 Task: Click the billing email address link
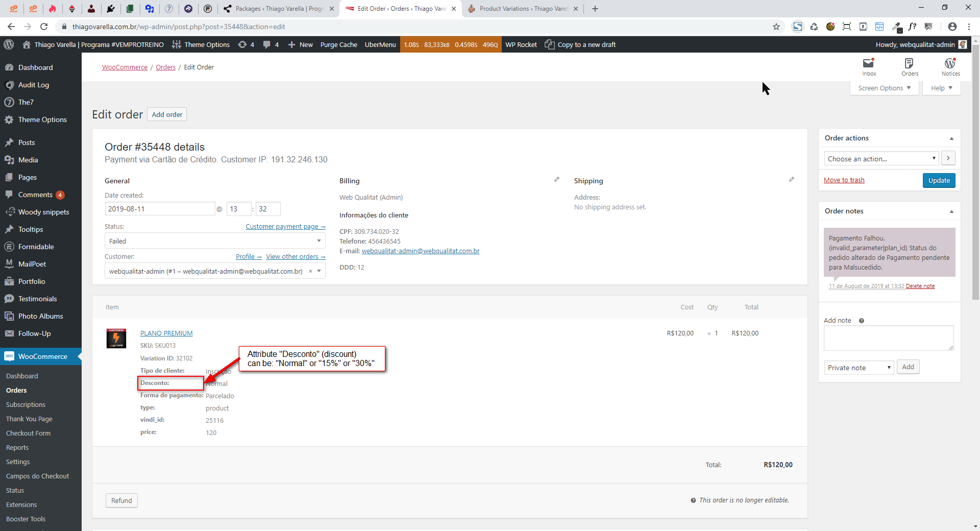[x=421, y=251]
